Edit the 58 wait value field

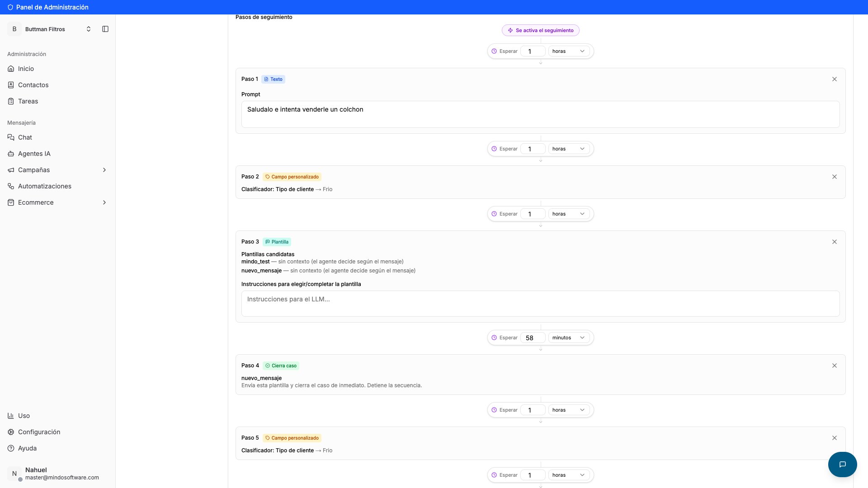533,338
